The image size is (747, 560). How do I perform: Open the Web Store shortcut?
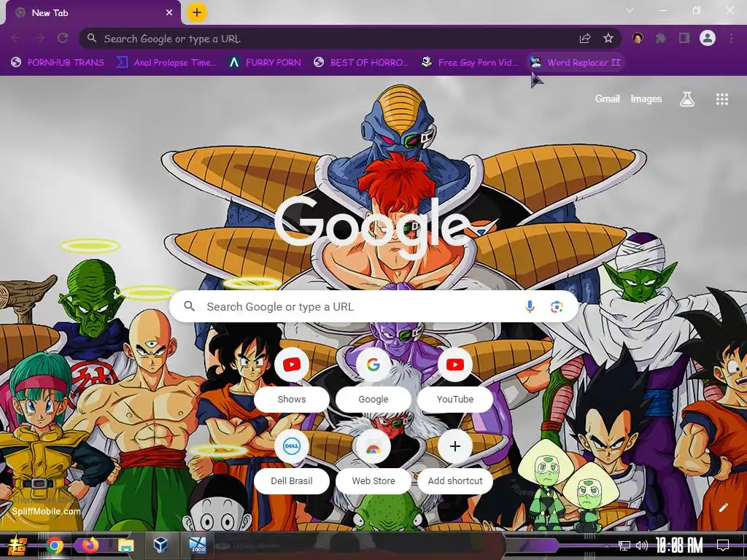tap(373, 461)
